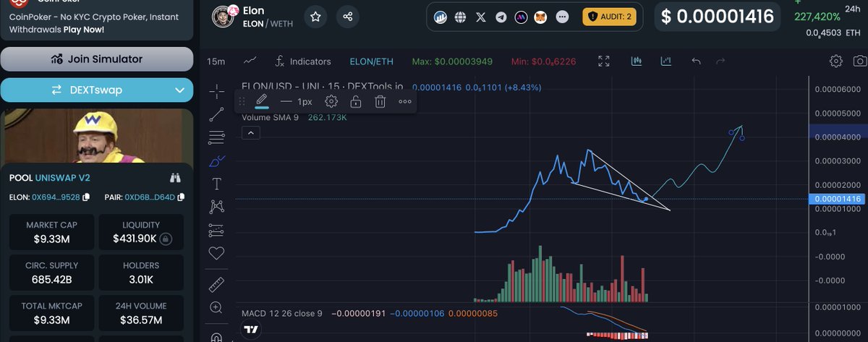
Task: Click the current price label 0.00001416 on axis
Action: (x=837, y=199)
